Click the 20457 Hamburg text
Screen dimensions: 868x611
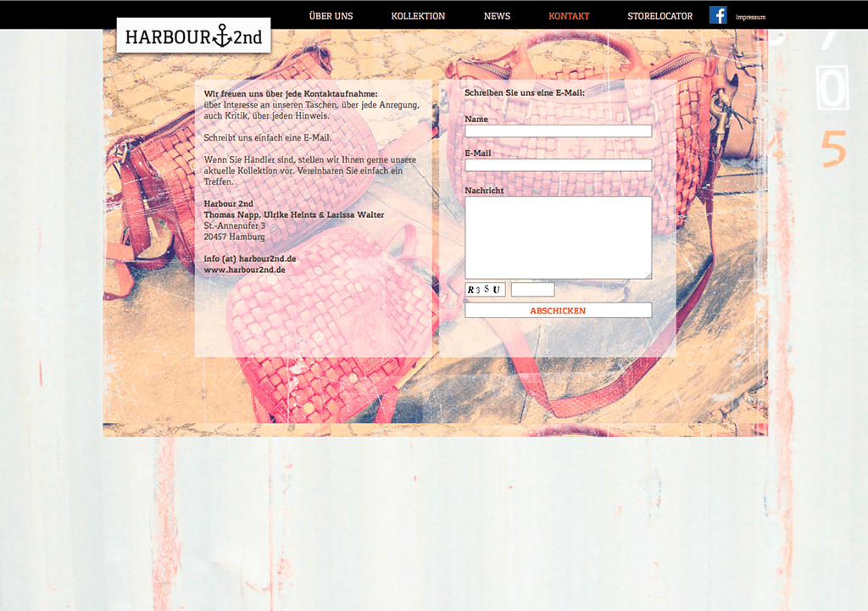tap(234, 237)
